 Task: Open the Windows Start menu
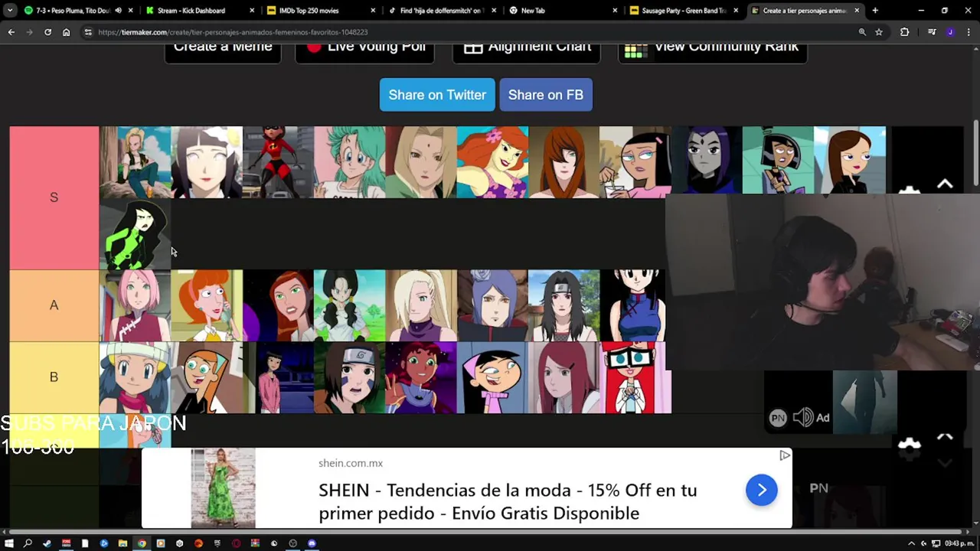[9, 543]
